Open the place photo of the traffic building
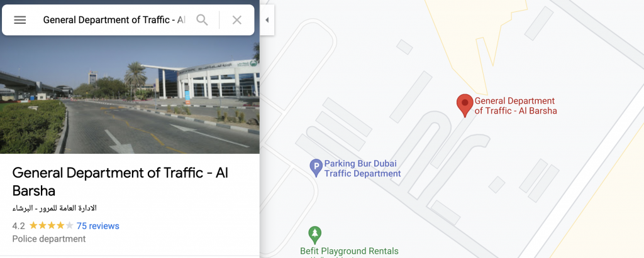The image size is (644, 258). pyautogui.click(x=130, y=94)
